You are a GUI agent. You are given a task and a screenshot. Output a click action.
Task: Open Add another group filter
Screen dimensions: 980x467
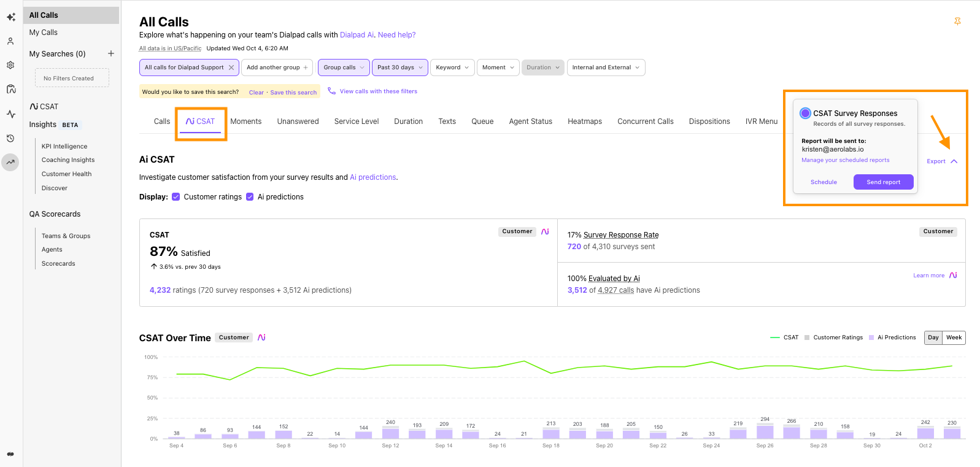[x=277, y=68]
